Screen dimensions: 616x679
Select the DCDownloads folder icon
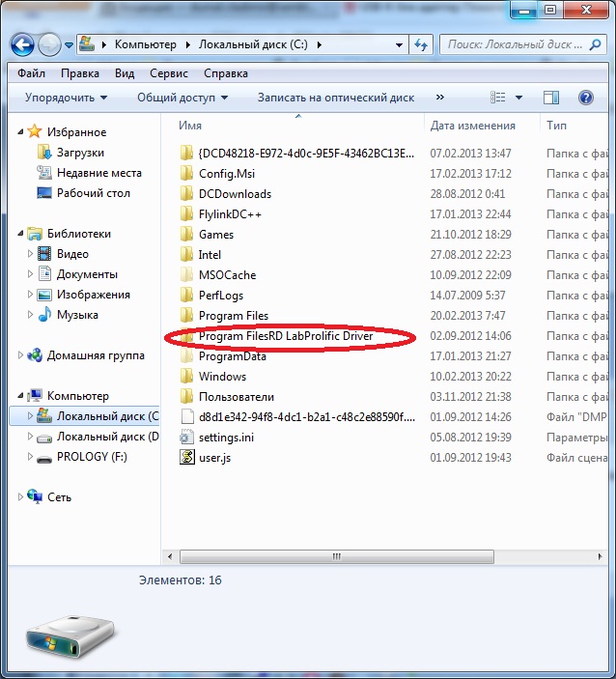(x=186, y=194)
